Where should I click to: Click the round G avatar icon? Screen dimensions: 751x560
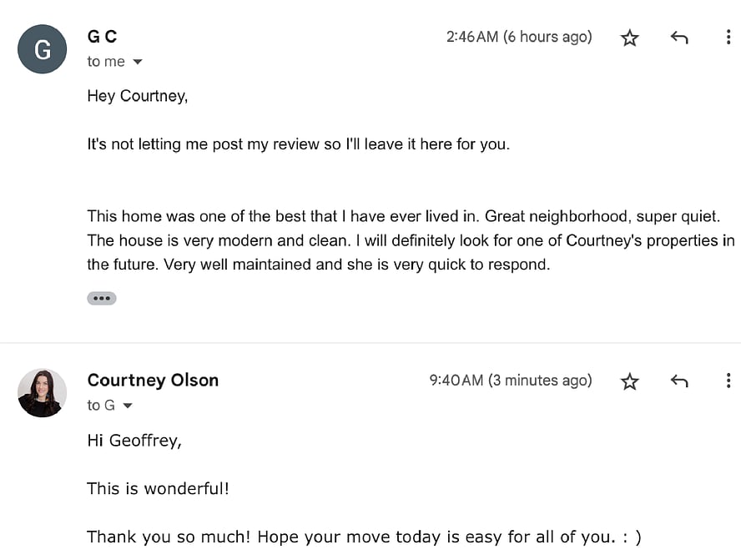coord(43,49)
